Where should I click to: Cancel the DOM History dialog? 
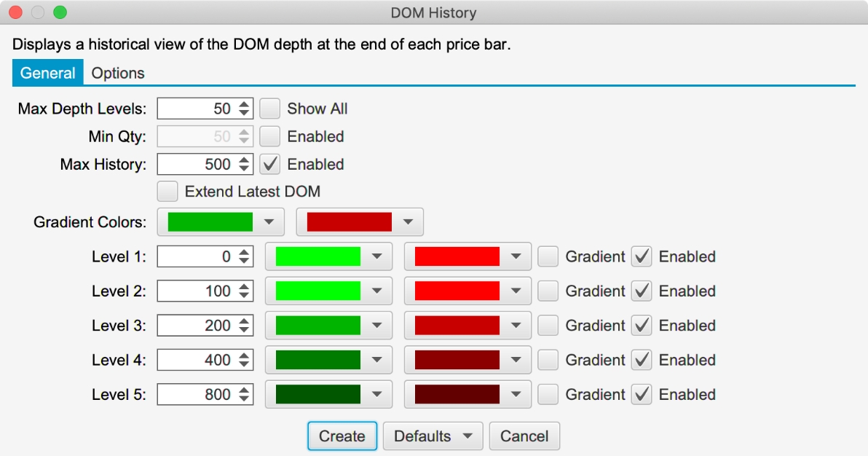click(x=524, y=436)
